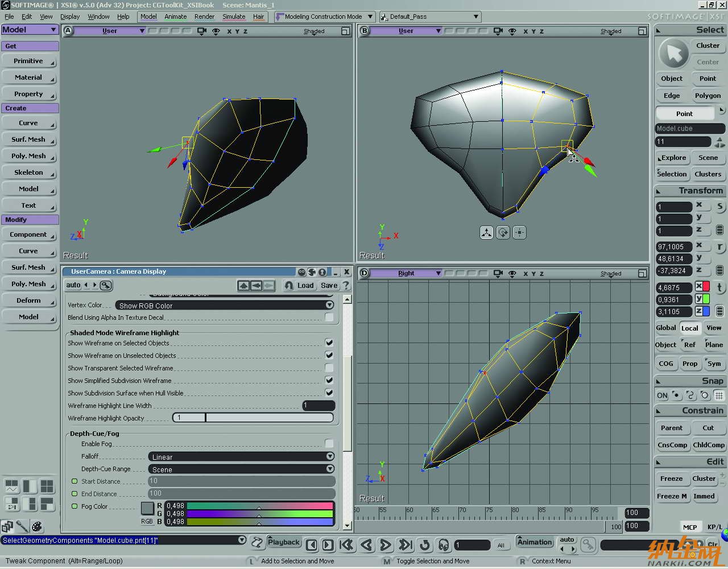
Task: Click the headphone icon beside Load
Action: [x=288, y=285]
